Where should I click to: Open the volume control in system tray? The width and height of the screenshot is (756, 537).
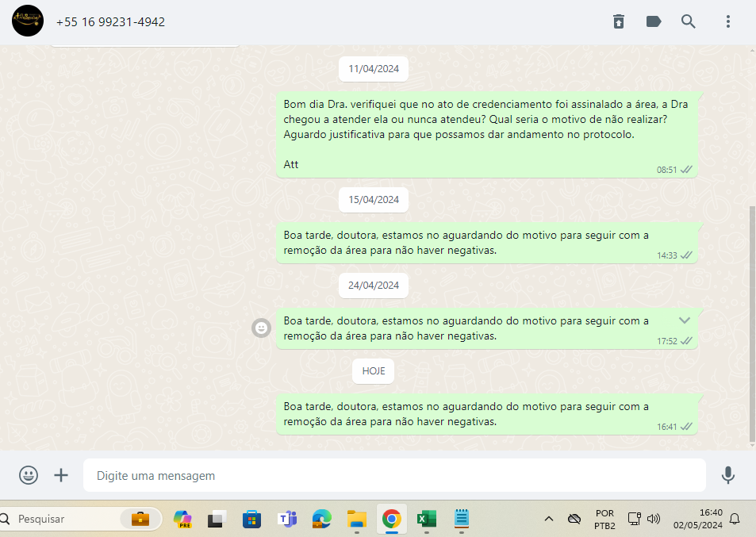(654, 519)
